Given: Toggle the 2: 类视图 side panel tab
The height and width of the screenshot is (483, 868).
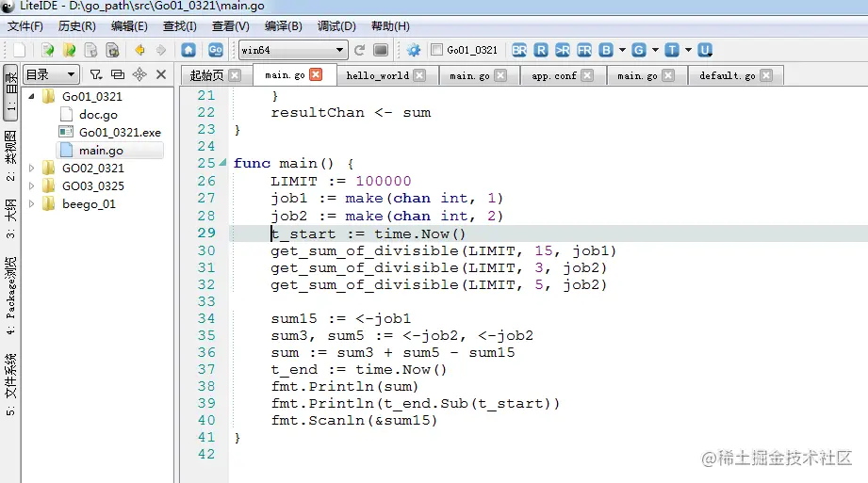Looking at the screenshot, I should (x=10, y=156).
